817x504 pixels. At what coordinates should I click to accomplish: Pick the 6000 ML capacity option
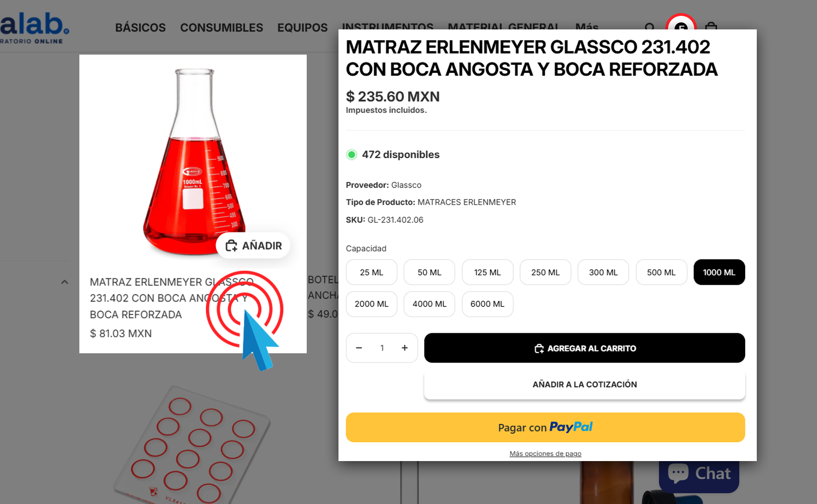[487, 304]
